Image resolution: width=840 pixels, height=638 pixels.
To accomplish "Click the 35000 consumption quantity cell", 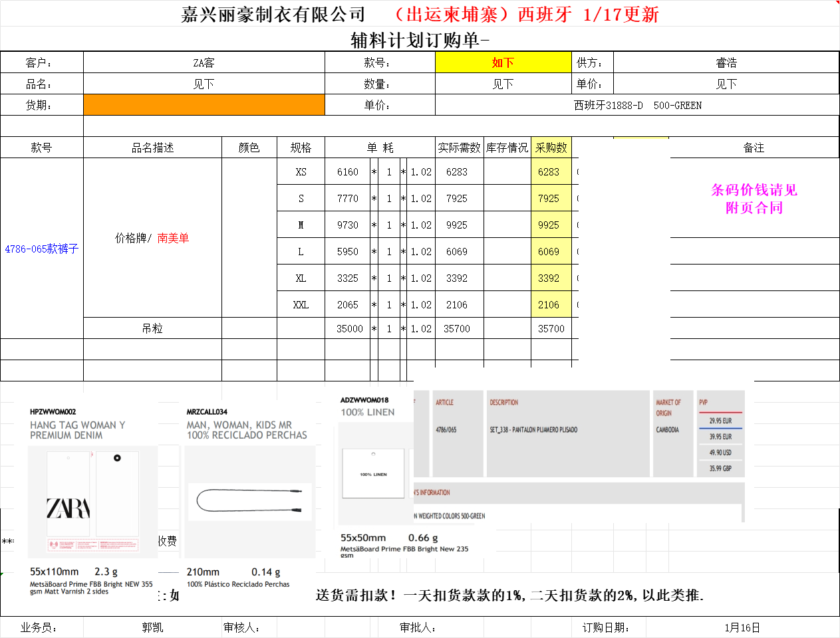I will 349,328.
